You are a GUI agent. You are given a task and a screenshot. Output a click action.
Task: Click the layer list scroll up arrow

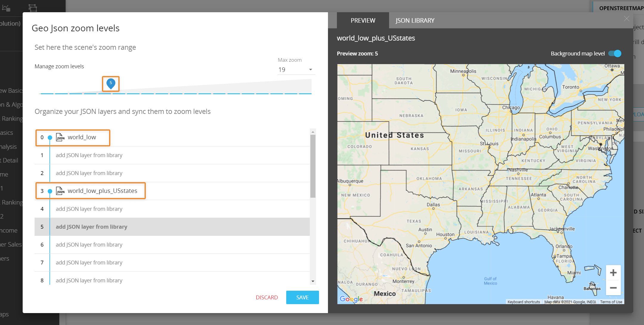(x=313, y=131)
